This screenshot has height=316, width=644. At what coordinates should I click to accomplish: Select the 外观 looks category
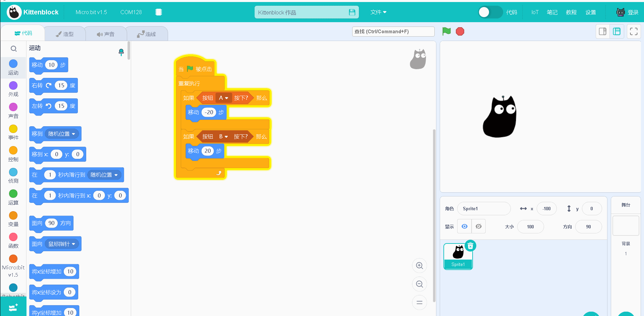tap(13, 89)
